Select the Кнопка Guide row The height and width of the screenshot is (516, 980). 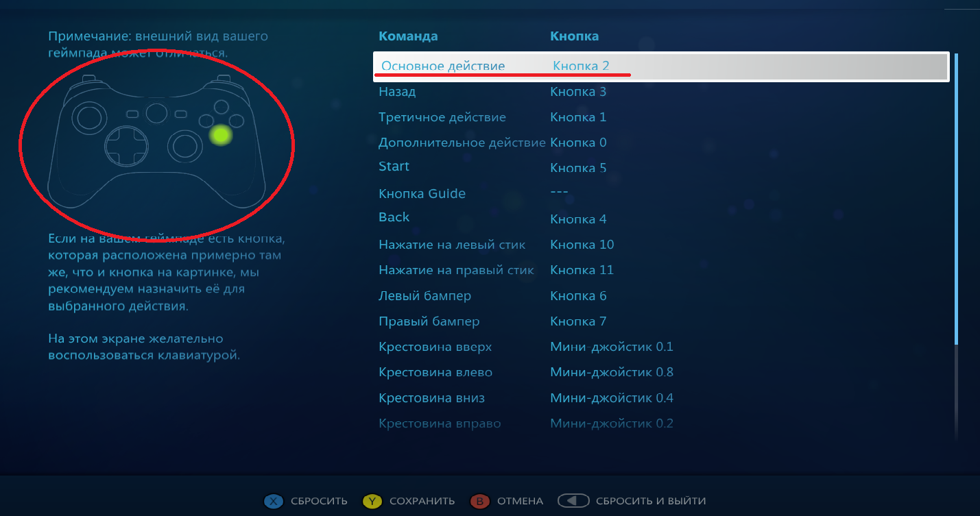click(661, 193)
